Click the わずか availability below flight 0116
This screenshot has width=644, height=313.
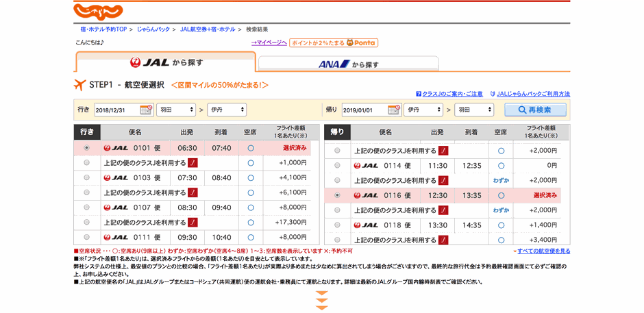pos(501,210)
